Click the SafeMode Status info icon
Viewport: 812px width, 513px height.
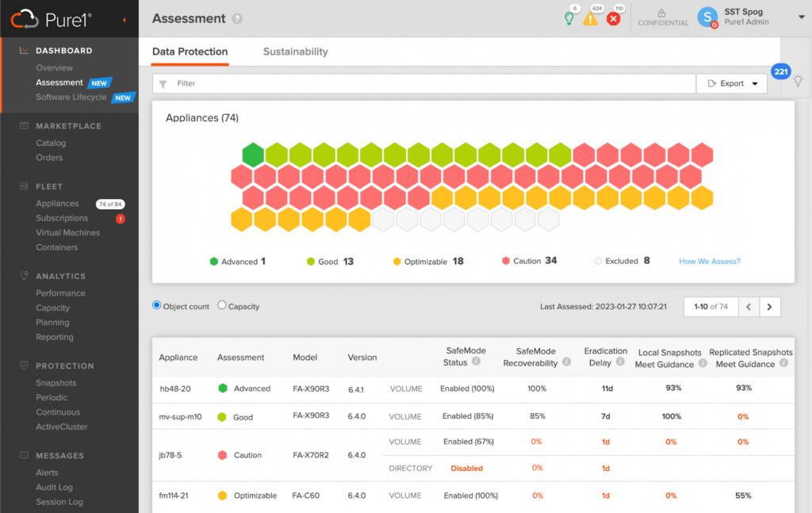pos(476,362)
